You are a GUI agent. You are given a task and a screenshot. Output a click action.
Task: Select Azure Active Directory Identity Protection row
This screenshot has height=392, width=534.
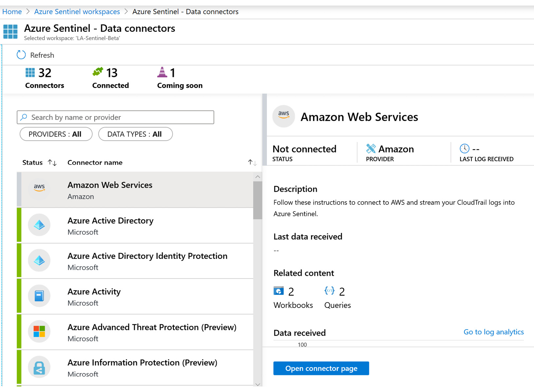135,261
